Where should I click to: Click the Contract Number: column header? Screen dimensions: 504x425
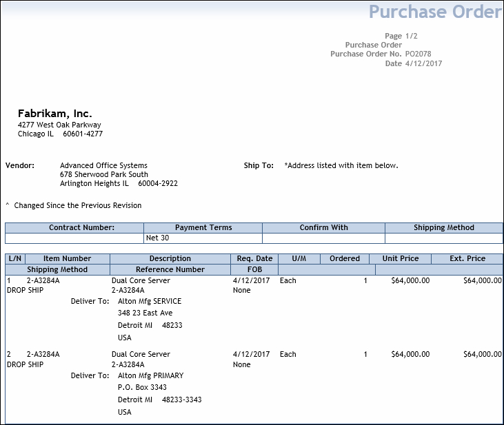pyautogui.click(x=74, y=228)
